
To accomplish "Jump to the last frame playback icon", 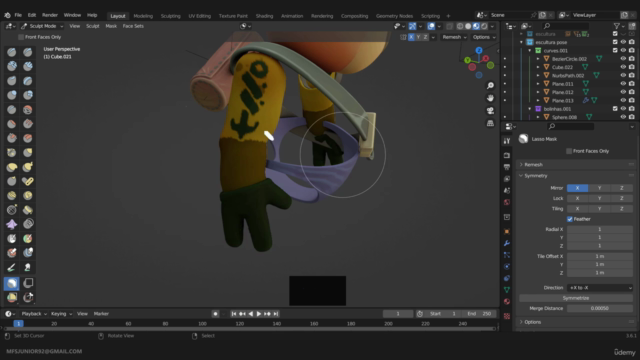I will [276, 313].
